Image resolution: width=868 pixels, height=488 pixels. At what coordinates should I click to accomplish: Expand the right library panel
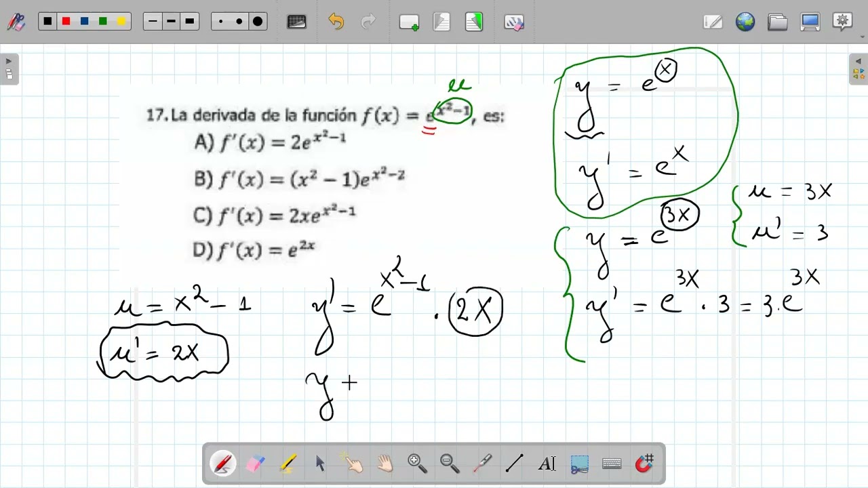[859, 68]
